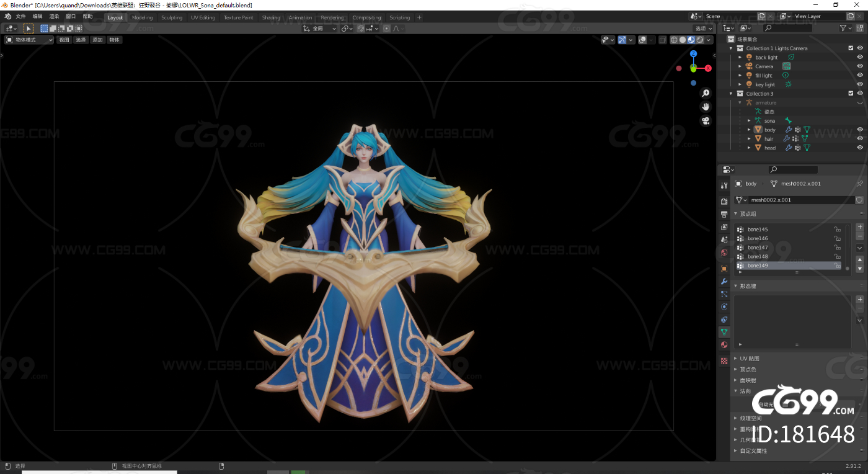
Task: Add vertex group with plus button
Action: click(x=860, y=227)
